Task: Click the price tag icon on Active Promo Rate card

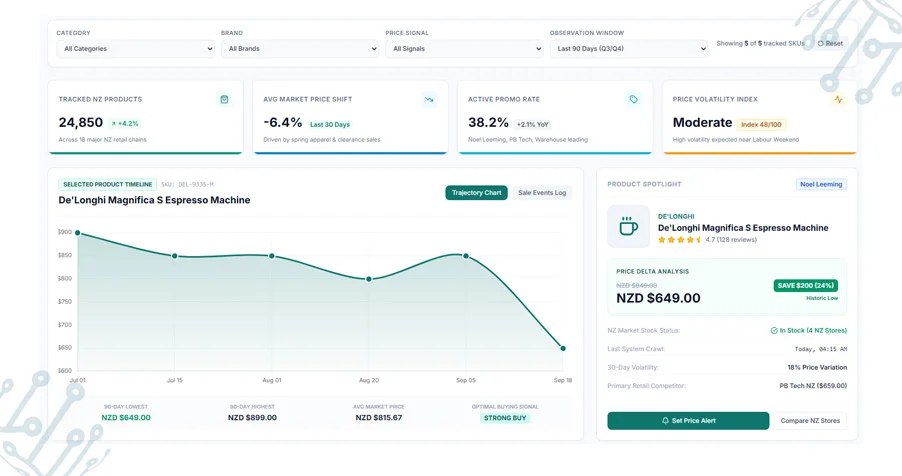Action: click(x=633, y=100)
